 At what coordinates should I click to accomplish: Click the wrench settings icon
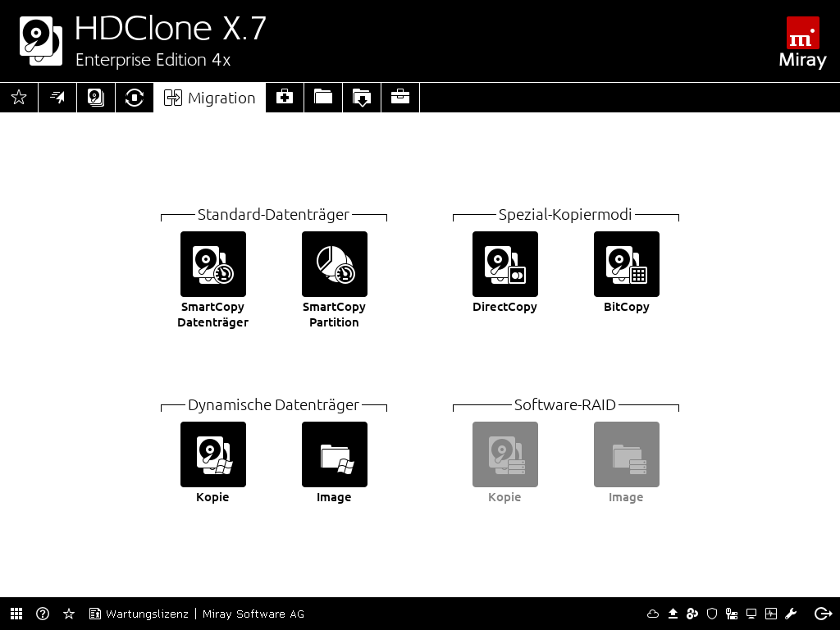point(792,614)
